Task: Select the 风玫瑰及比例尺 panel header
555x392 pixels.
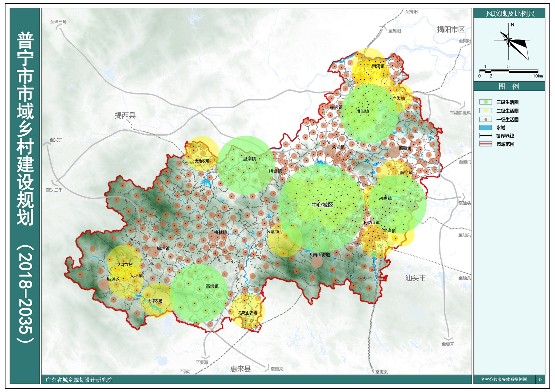Action: (x=509, y=13)
